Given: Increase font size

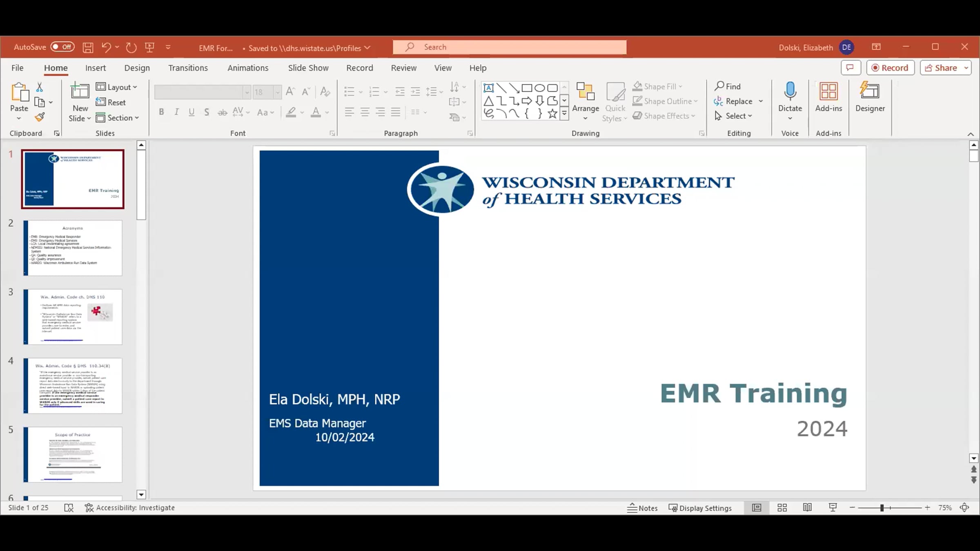Looking at the screenshot, I should pyautogui.click(x=290, y=91).
